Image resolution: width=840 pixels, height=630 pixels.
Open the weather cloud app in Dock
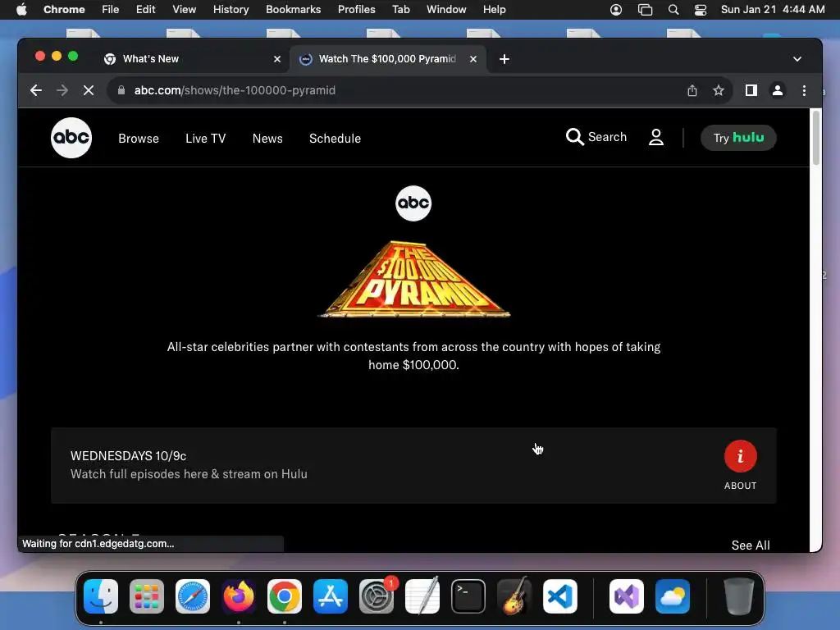click(x=673, y=596)
